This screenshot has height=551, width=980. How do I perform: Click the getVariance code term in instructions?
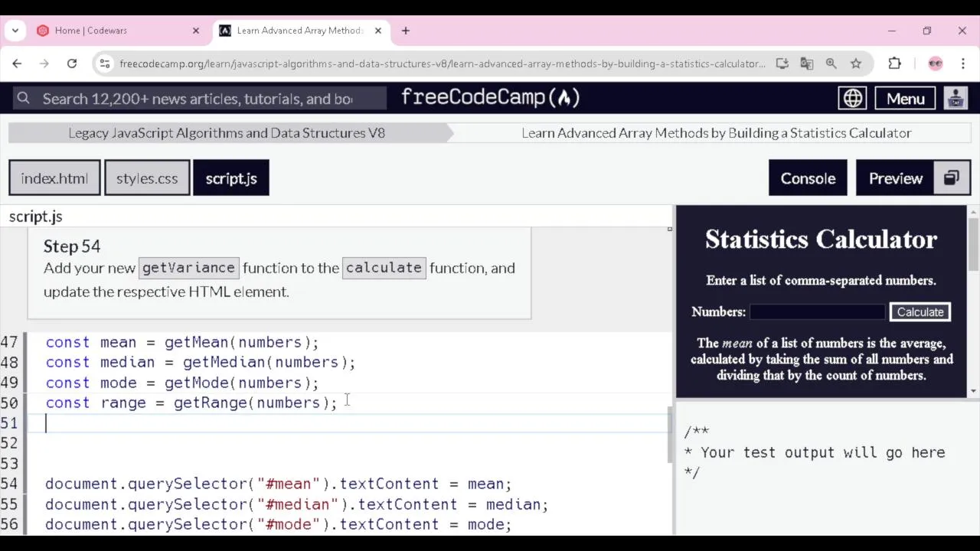(188, 268)
